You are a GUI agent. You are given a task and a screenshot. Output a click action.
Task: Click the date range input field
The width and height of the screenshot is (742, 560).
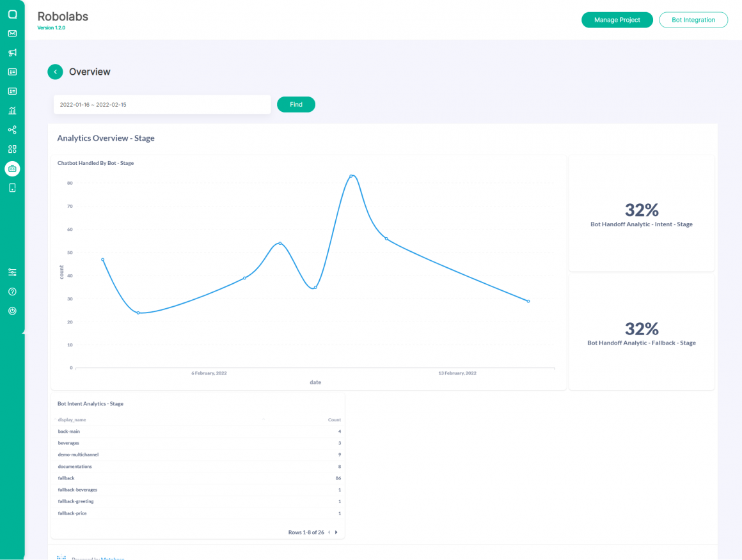click(162, 104)
